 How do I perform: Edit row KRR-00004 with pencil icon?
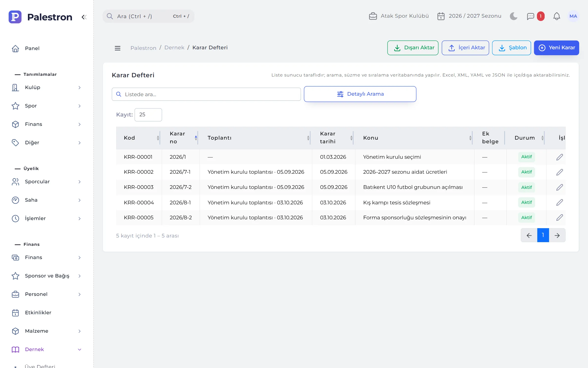[x=559, y=203]
